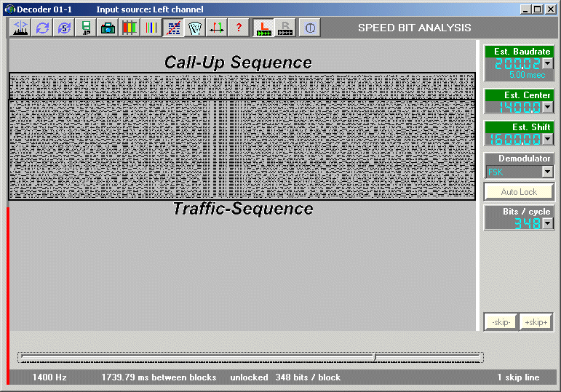Click the red-green axis measurement icon
Image resolution: width=561 pixels, height=392 pixels.
216,28
